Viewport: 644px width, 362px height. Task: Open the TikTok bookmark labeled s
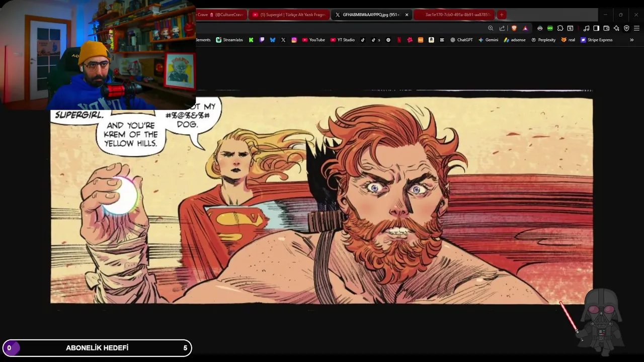376,40
